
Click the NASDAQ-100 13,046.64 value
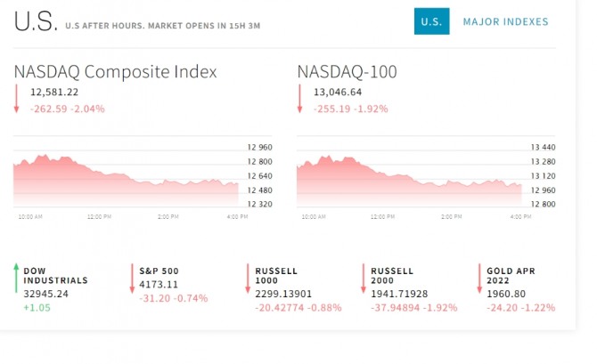[338, 92]
